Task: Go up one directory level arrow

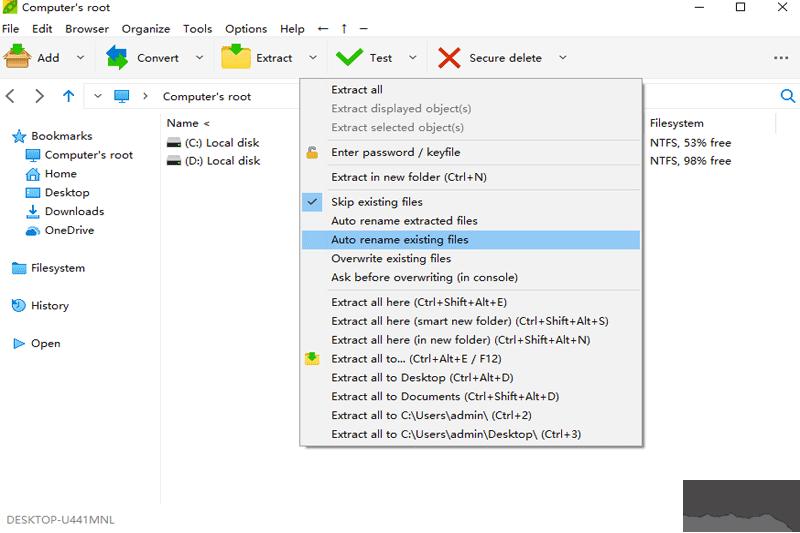Action: click(x=68, y=96)
